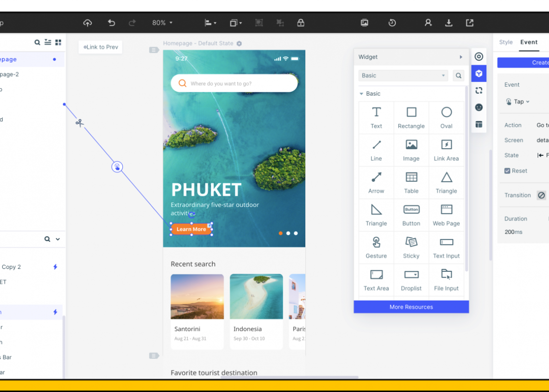Switch to the Style tab
The image size is (549, 392).
(x=506, y=42)
